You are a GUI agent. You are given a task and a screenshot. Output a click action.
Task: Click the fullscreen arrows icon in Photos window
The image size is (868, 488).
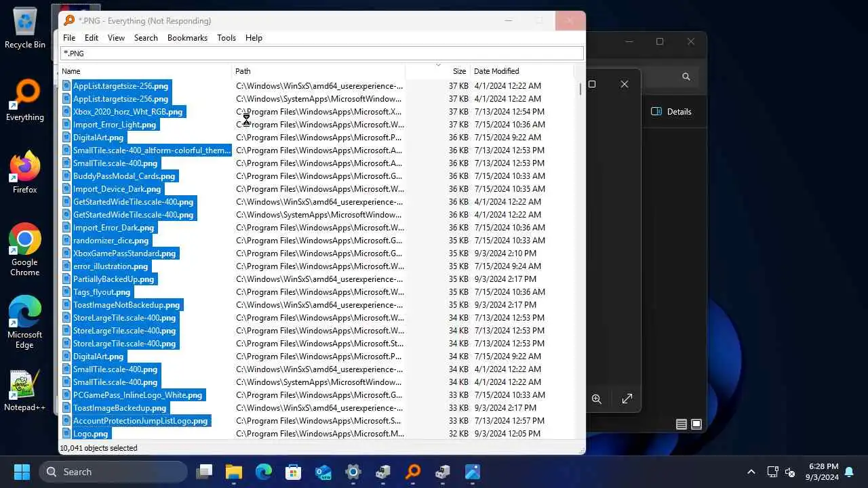pos(627,399)
